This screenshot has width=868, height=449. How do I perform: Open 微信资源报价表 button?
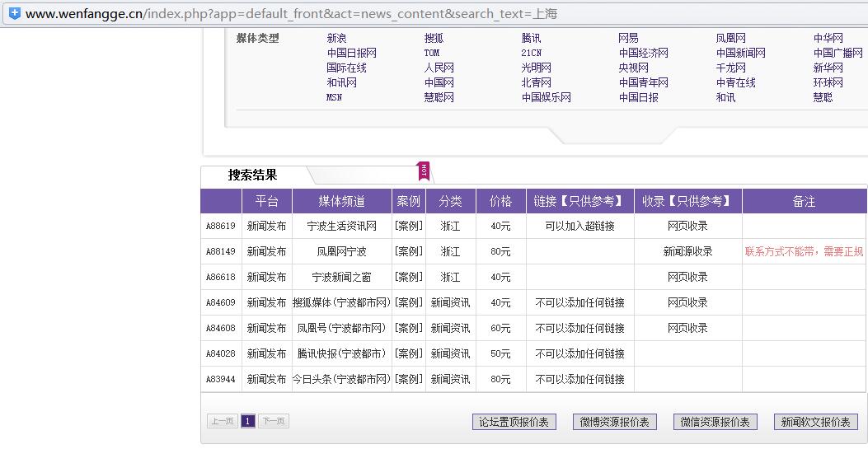(x=716, y=422)
